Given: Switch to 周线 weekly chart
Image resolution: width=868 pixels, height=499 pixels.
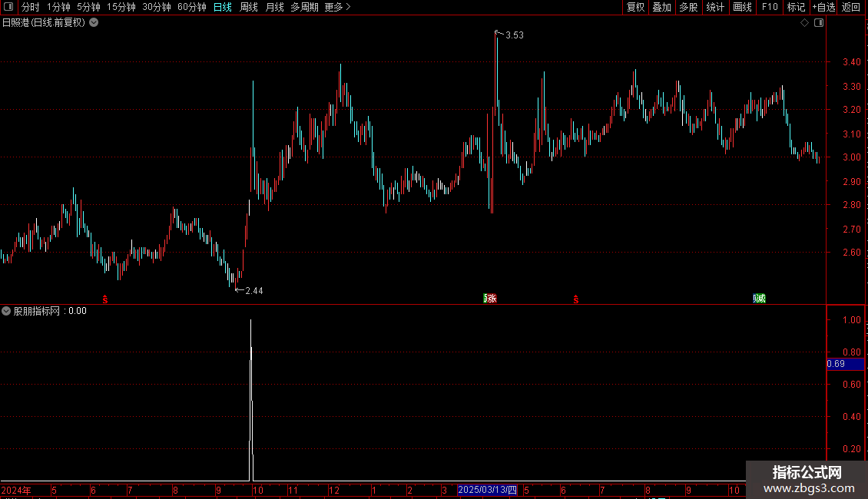Looking at the screenshot, I should click(249, 7).
